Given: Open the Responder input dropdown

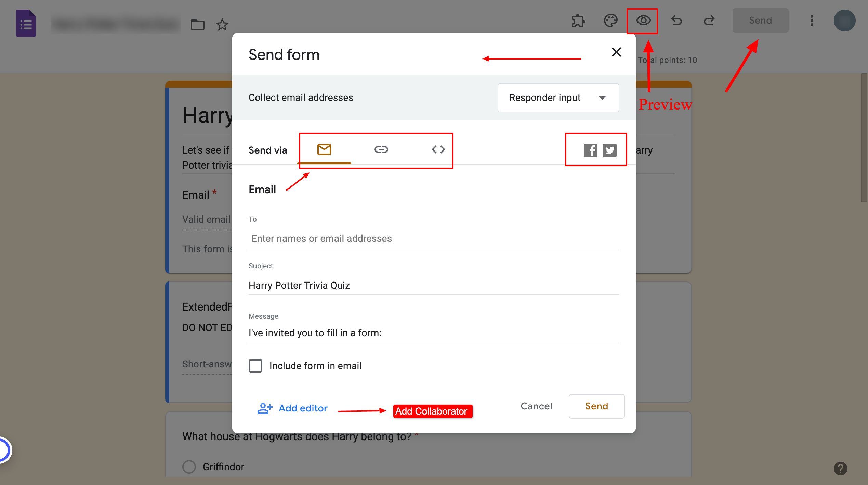Looking at the screenshot, I should click(558, 98).
